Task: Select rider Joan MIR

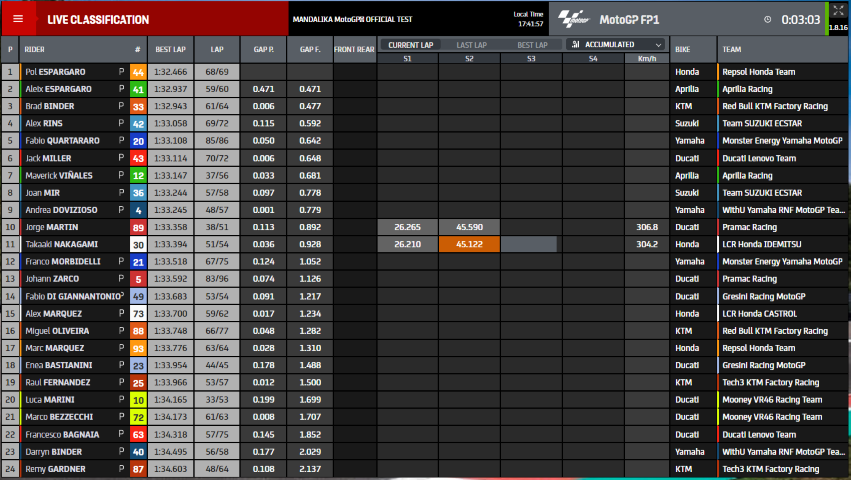Action: point(42,193)
